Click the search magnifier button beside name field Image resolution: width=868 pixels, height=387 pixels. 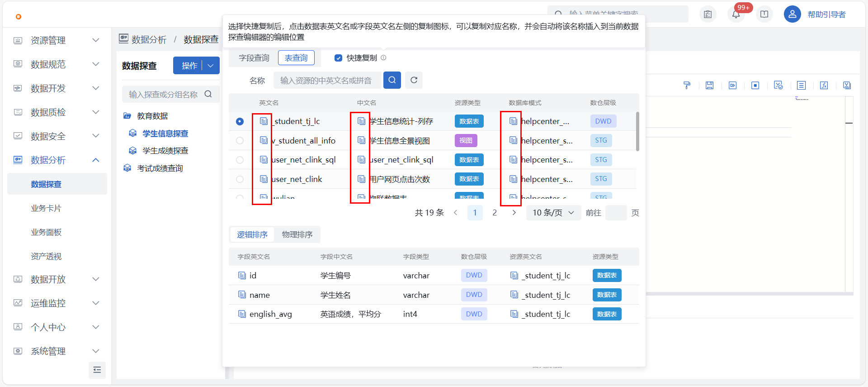point(392,80)
